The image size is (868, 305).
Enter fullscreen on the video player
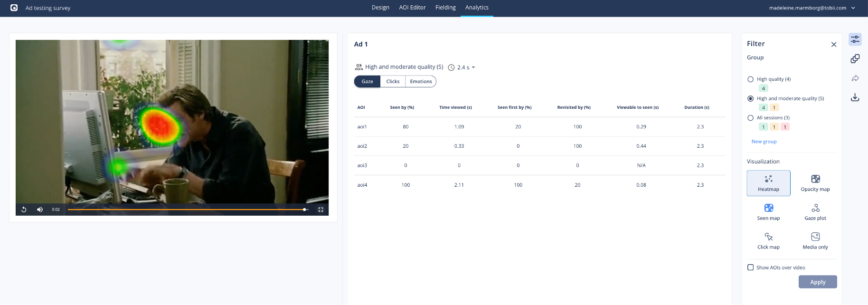click(321, 210)
